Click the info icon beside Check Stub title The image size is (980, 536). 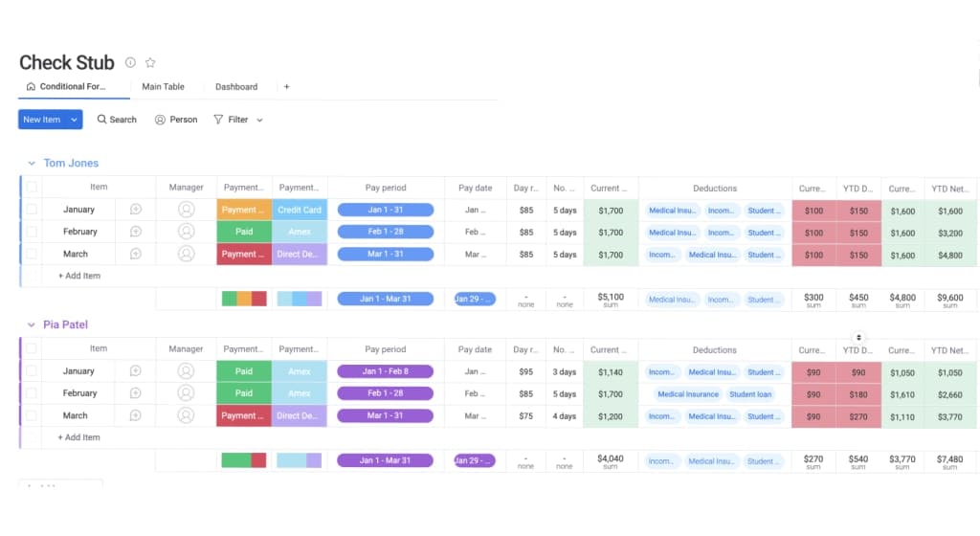(x=130, y=62)
